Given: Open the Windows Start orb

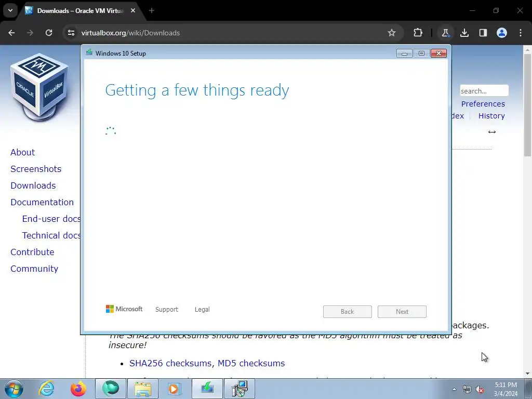Looking at the screenshot, I should [14, 389].
